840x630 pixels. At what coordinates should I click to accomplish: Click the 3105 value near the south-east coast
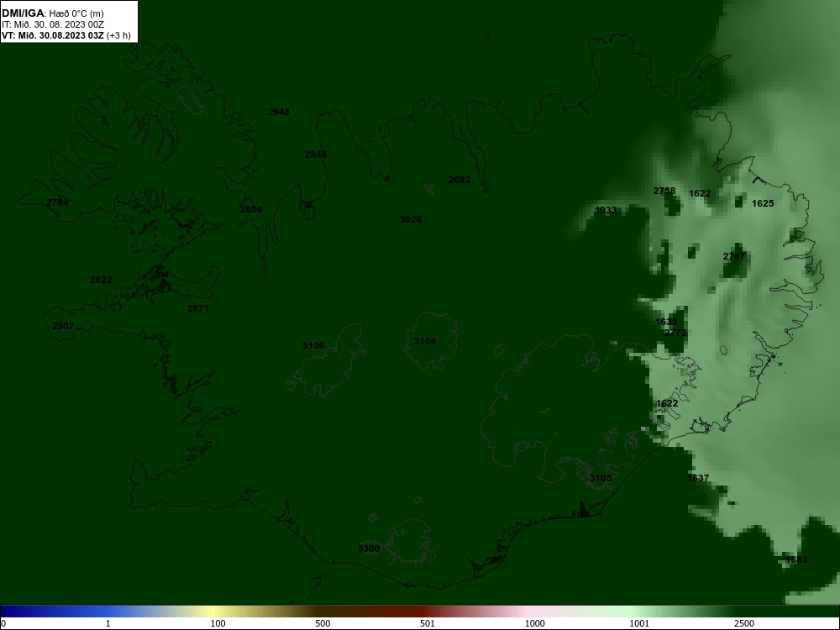coord(600,478)
